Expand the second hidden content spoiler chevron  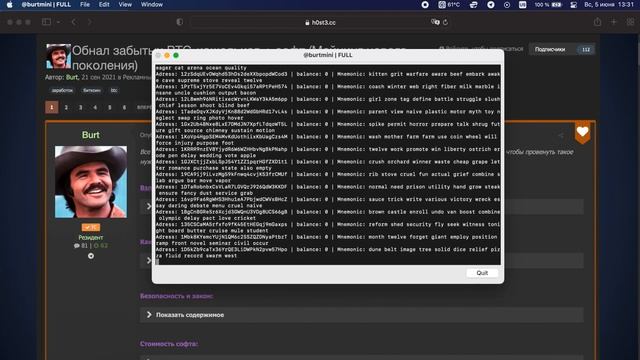point(149,260)
